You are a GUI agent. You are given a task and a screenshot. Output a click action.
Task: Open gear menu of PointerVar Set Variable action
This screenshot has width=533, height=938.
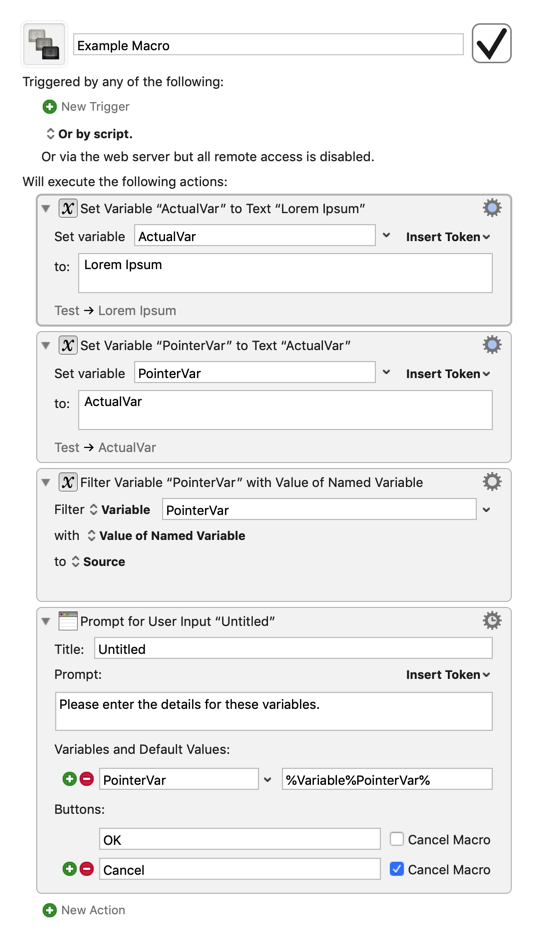pyautogui.click(x=492, y=345)
